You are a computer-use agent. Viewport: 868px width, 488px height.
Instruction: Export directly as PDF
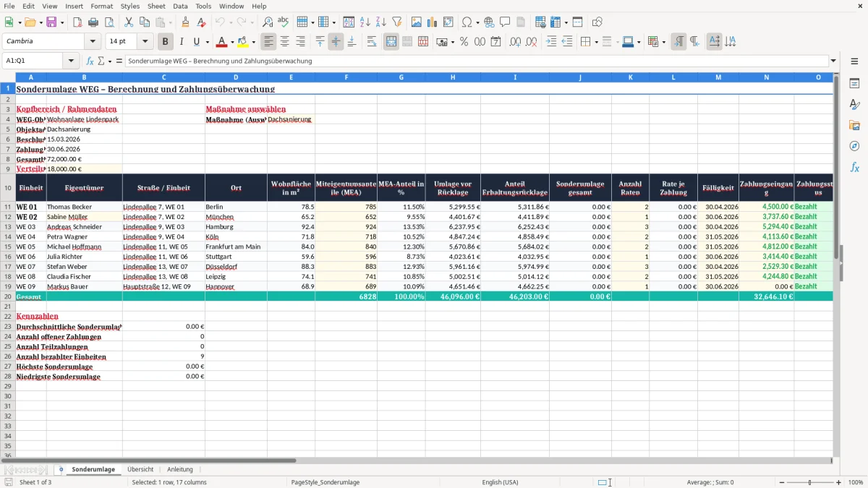tap(77, 22)
